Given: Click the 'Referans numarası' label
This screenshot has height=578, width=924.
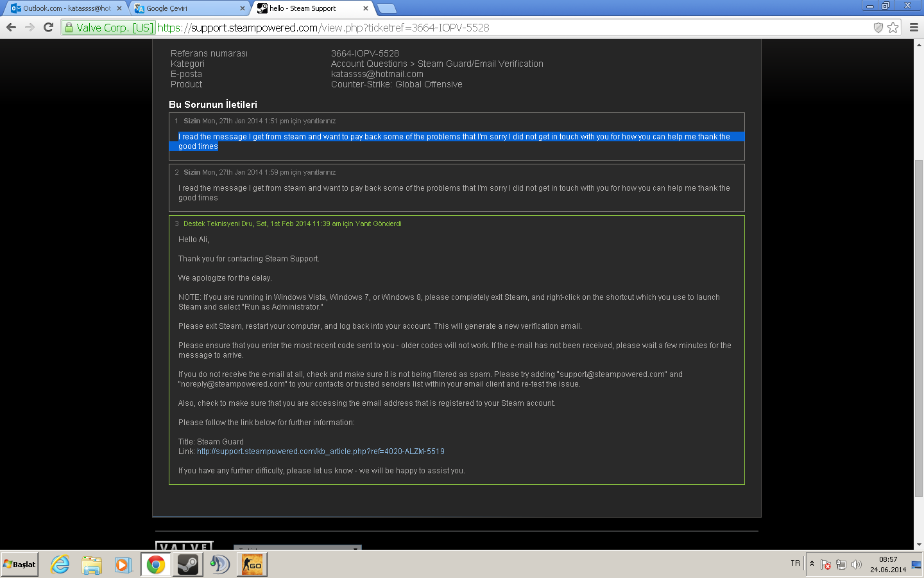Looking at the screenshot, I should [209, 53].
